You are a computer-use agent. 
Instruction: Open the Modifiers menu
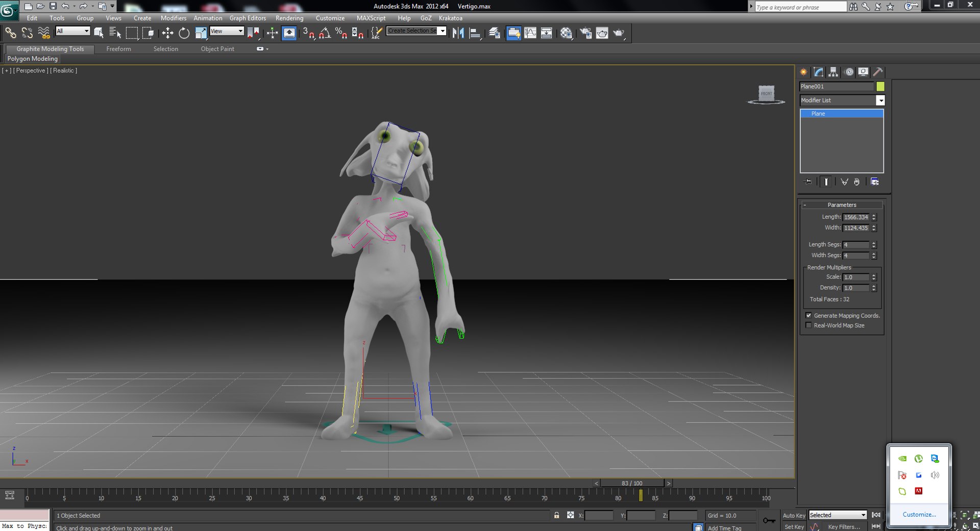tap(174, 18)
